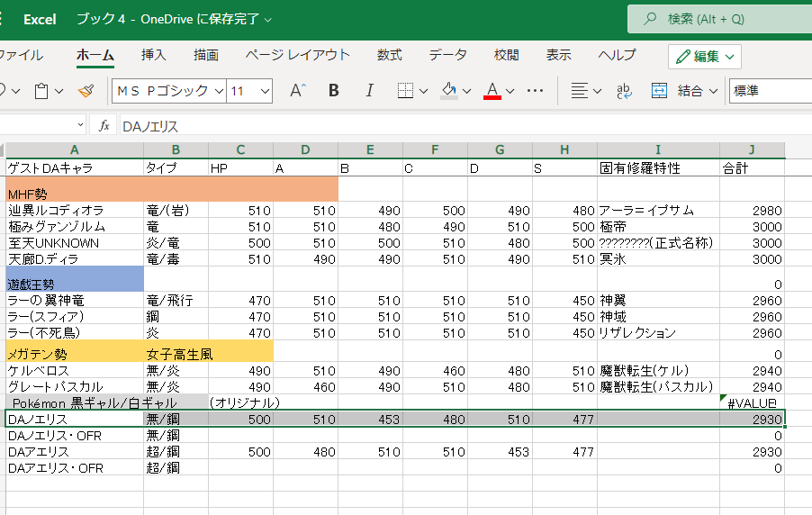Image resolution: width=812 pixels, height=515 pixels.
Task: Click the 編集 mode button
Action: click(x=705, y=57)
